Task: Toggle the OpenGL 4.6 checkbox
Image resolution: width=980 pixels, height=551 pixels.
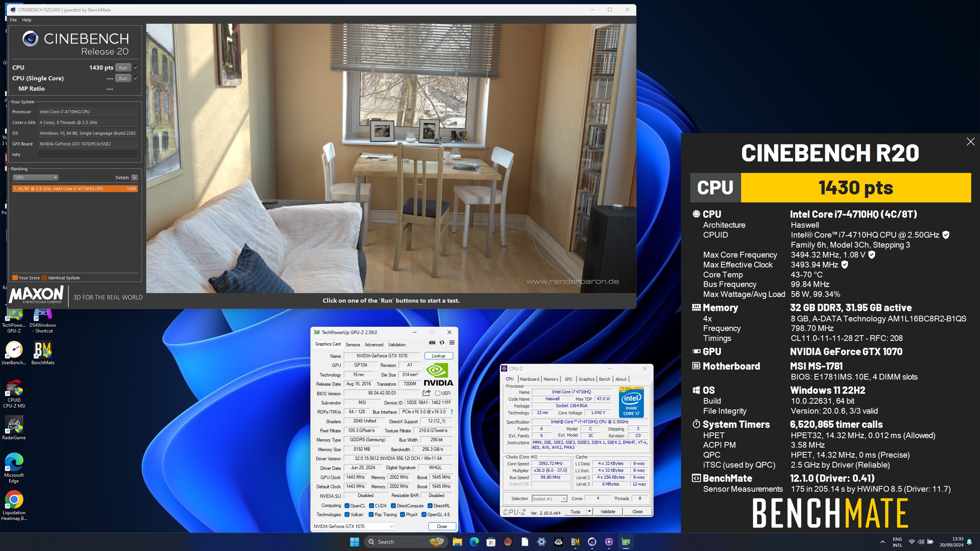Action: (424, 515)
